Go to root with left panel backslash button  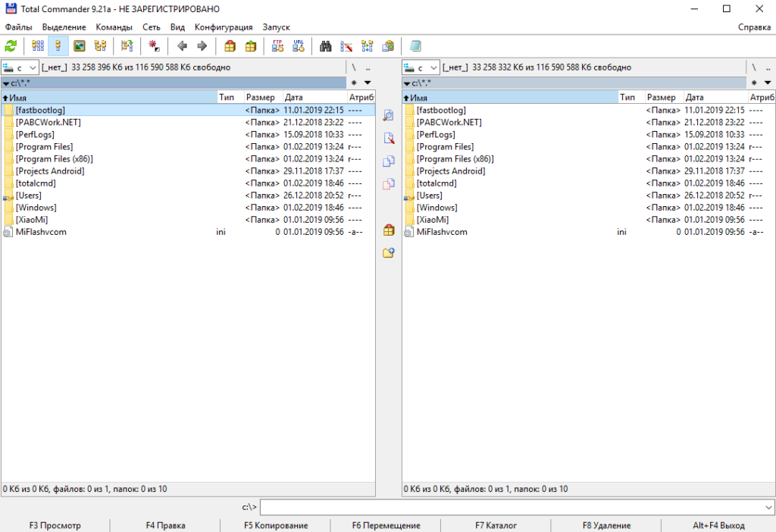point(354,67)
